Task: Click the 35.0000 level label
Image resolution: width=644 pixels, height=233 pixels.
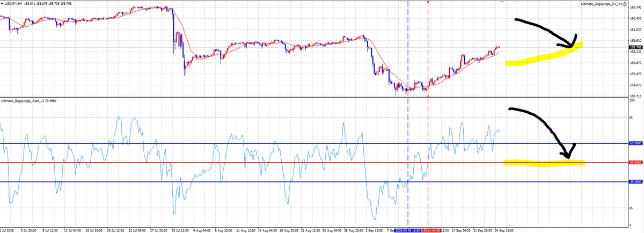Action: pos(635,182)
